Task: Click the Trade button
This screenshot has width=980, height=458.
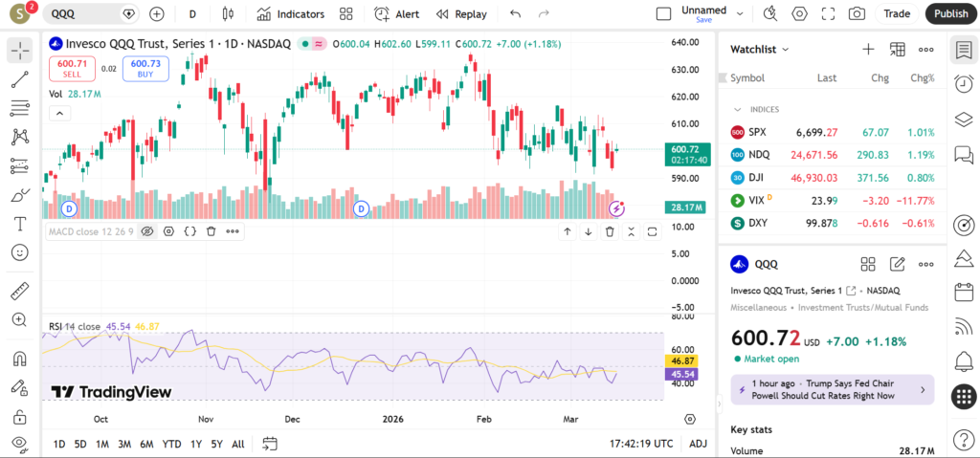Action: click(x=897, y=14)
